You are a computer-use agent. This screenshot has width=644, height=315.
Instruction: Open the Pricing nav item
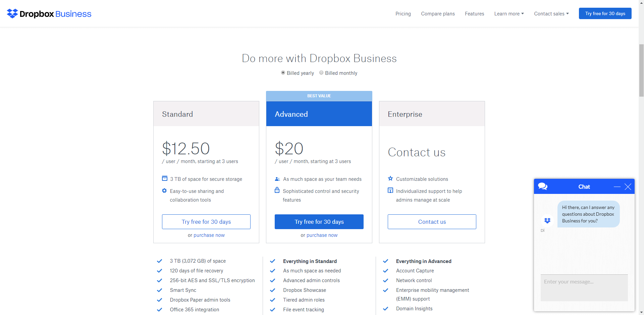coord(403,14)
